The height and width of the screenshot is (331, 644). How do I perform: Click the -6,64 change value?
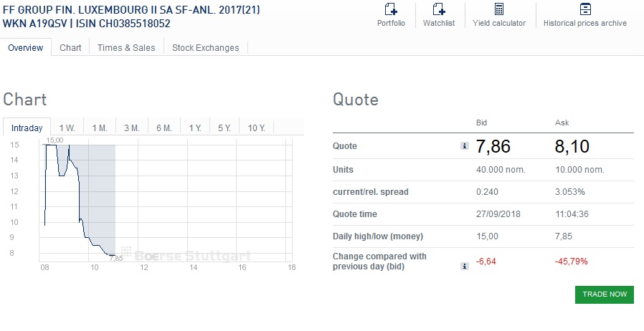(x=486, y=262)
